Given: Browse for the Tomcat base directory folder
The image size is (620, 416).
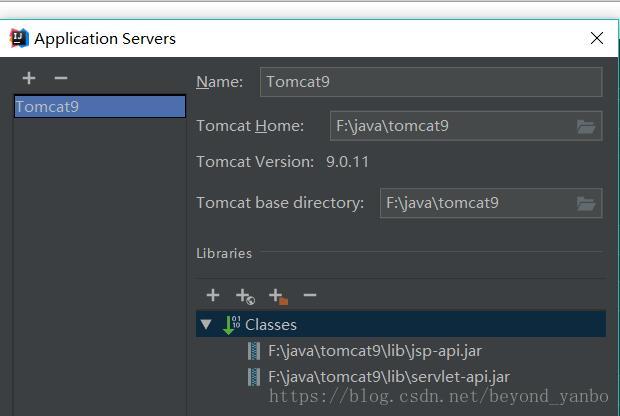Looking at the screenshot, I should (586, 204).
